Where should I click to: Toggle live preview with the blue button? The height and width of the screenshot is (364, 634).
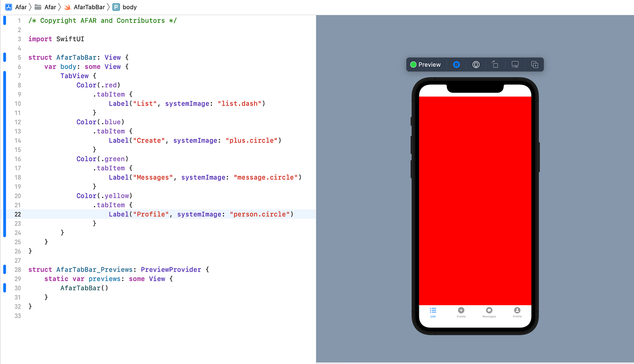tap(456, 64)
